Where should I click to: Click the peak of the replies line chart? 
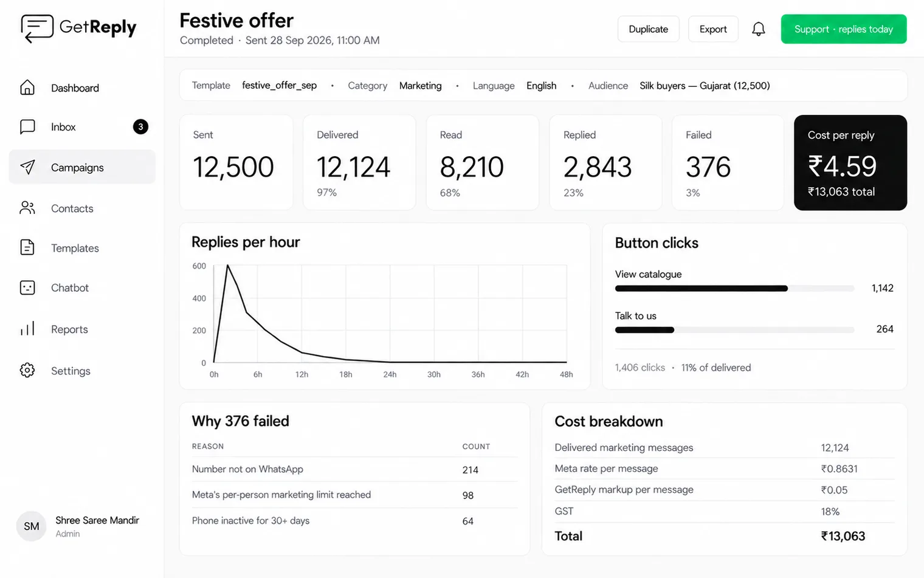click(227, 266)
